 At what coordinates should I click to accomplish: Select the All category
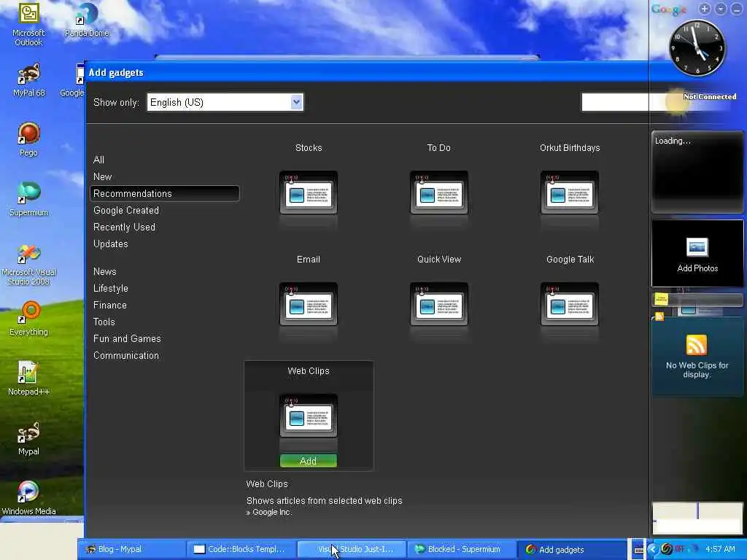(98, 160)
